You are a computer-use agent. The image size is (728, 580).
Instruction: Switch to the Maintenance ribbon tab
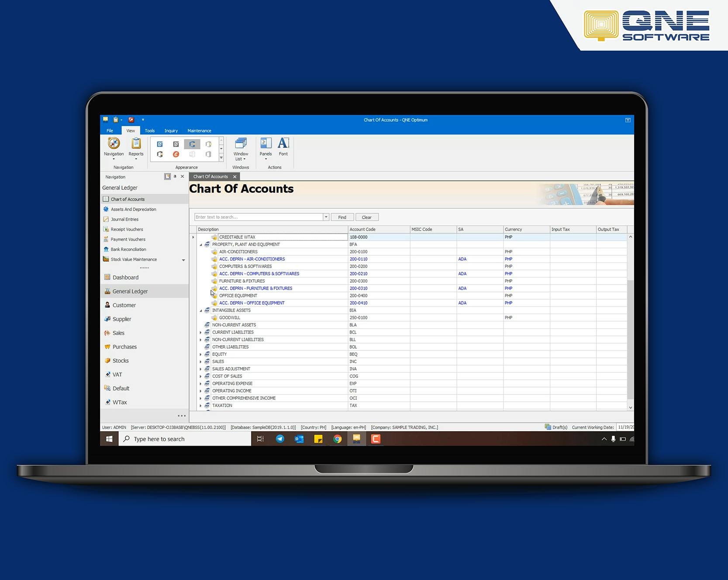pyautogui.click(x=199, y=130)
